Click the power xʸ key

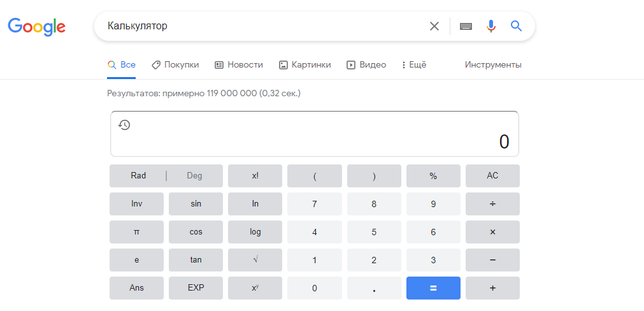pyautogui.click(x=255, y=288)
